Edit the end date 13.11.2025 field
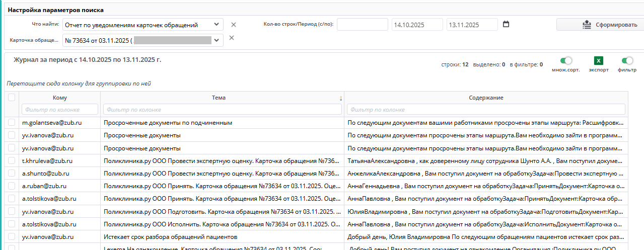Image resolution: width=644 pixels, height=250 pixels. (x=472, y=25)
